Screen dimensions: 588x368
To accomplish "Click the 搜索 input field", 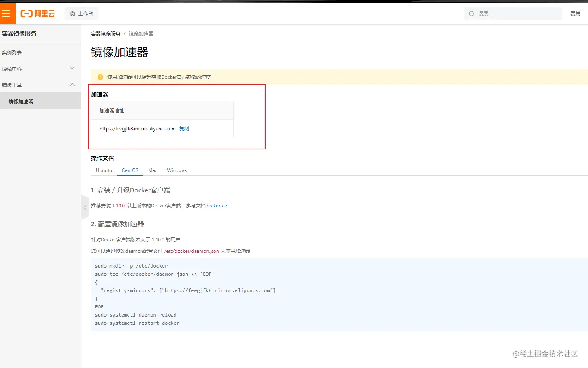I will click(x=513, y=13).
